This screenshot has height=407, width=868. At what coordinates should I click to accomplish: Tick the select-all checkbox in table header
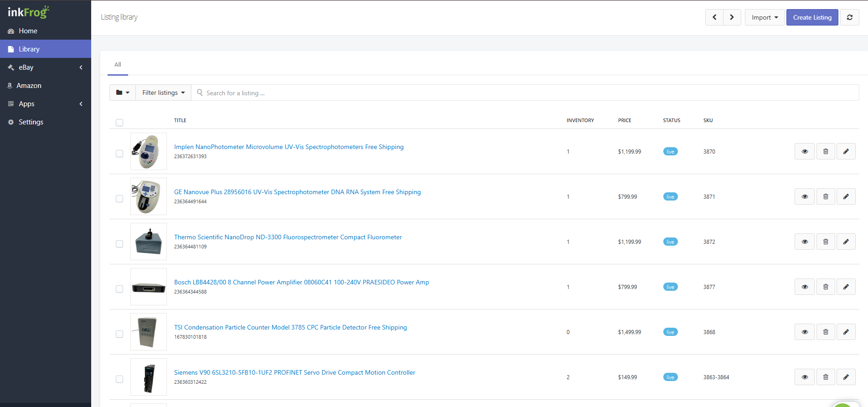[119, 123]
